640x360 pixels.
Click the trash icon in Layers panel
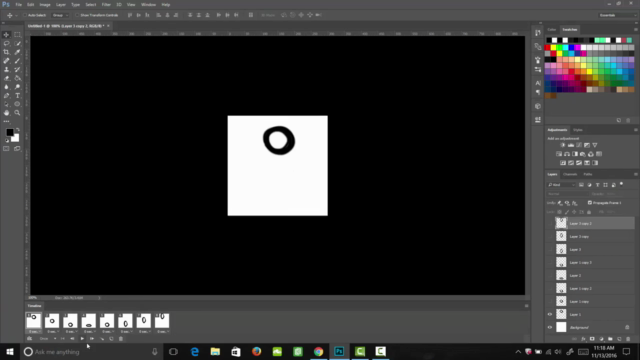[x=628, y=339]
